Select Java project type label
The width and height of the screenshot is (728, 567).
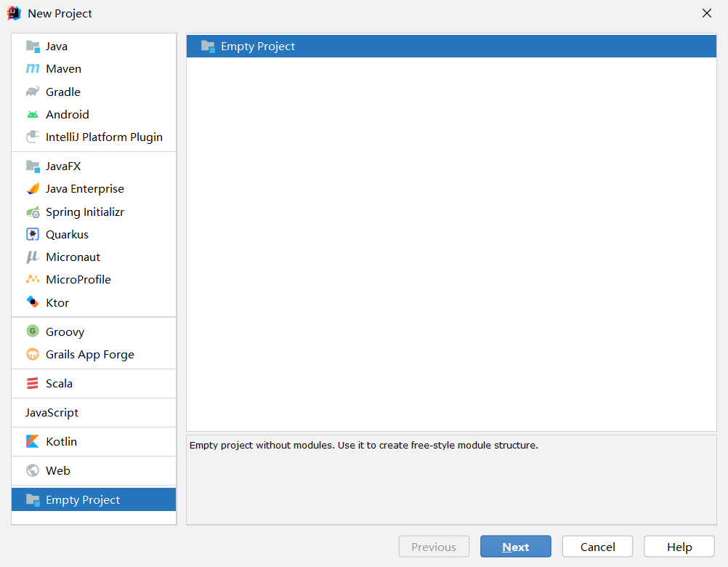tap(57, 47)
